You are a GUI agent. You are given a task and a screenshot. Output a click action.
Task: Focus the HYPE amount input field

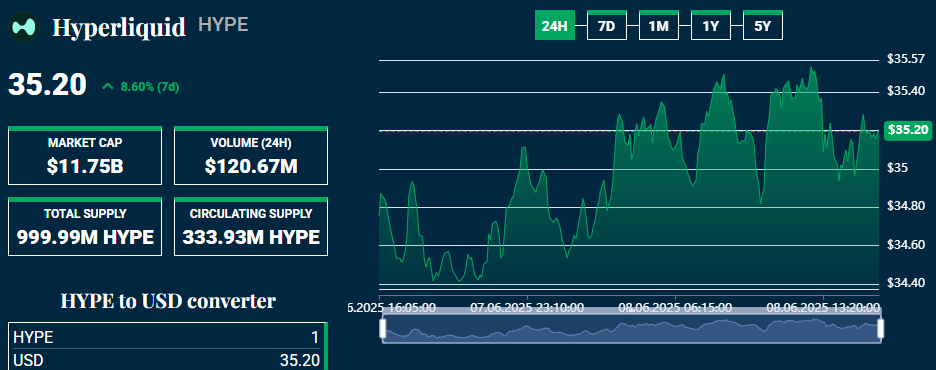168,337
